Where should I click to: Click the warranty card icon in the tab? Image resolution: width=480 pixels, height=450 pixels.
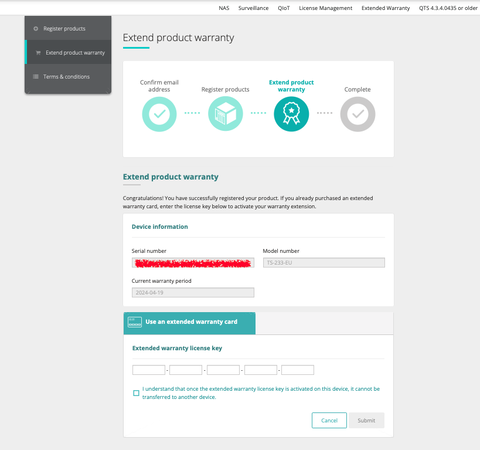[135, 322]
